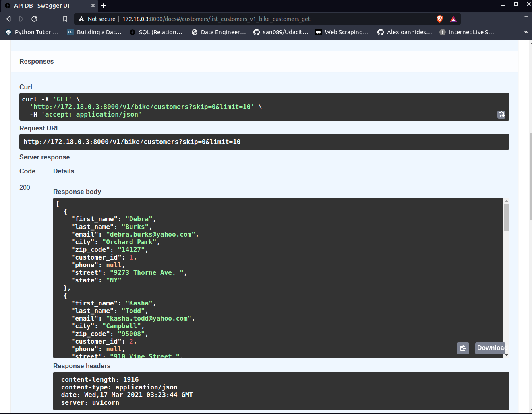Screen dimensions: 532x414
Task: Open the Brave Shields lion icon
Action: pyautogui.click(x=440, y=19)
